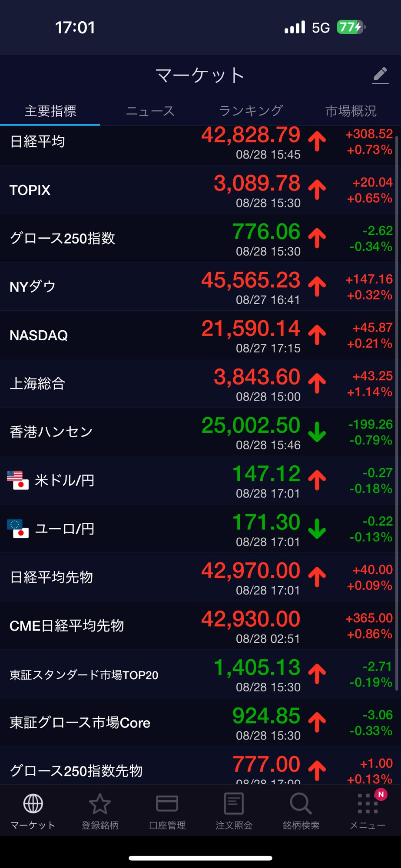Screen dimensions: 401x868
Task: Open the メニュー grid icon
Action: pyautogui.click(x=368, y=803)
